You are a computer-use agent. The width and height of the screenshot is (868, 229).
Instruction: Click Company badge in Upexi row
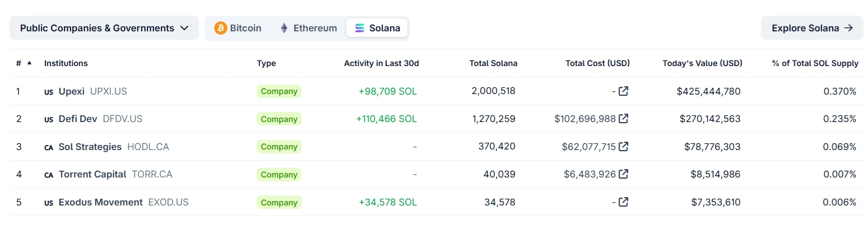(x=279, y=91)
